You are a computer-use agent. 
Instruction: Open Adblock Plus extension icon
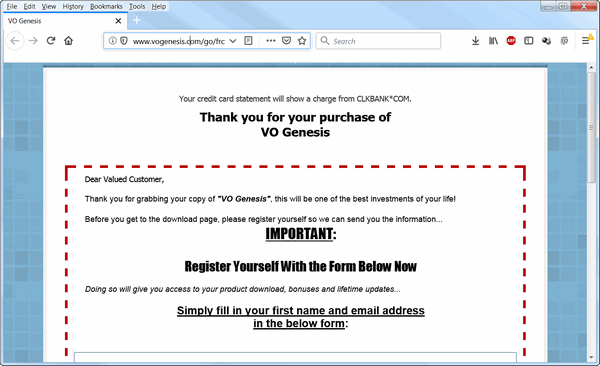[511, 41]
